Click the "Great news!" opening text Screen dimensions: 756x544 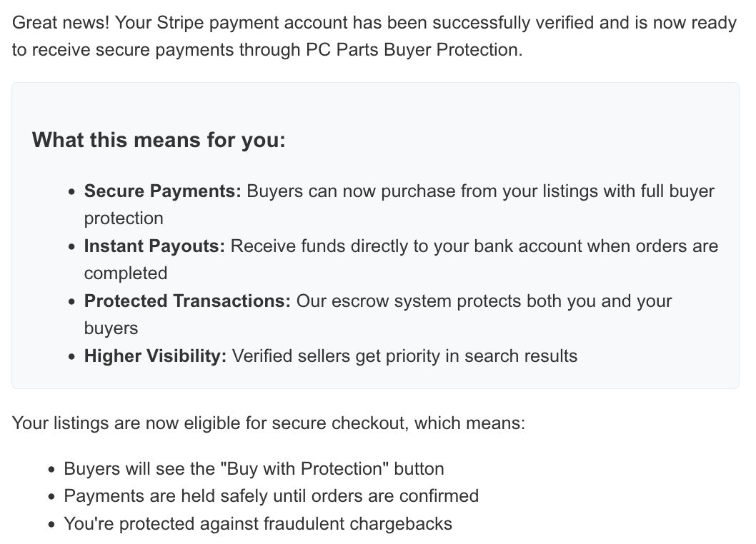tap(61, 23)
